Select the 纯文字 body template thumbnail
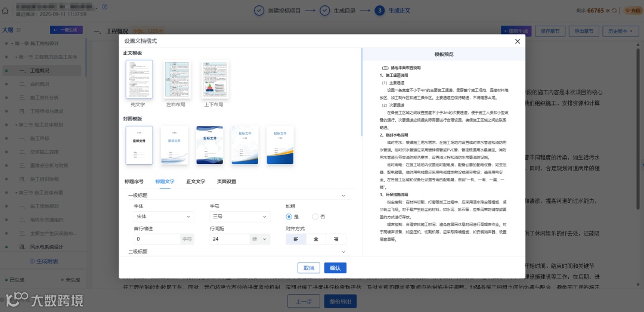Viewport: 644px width, 312px height. coord(139,79)
